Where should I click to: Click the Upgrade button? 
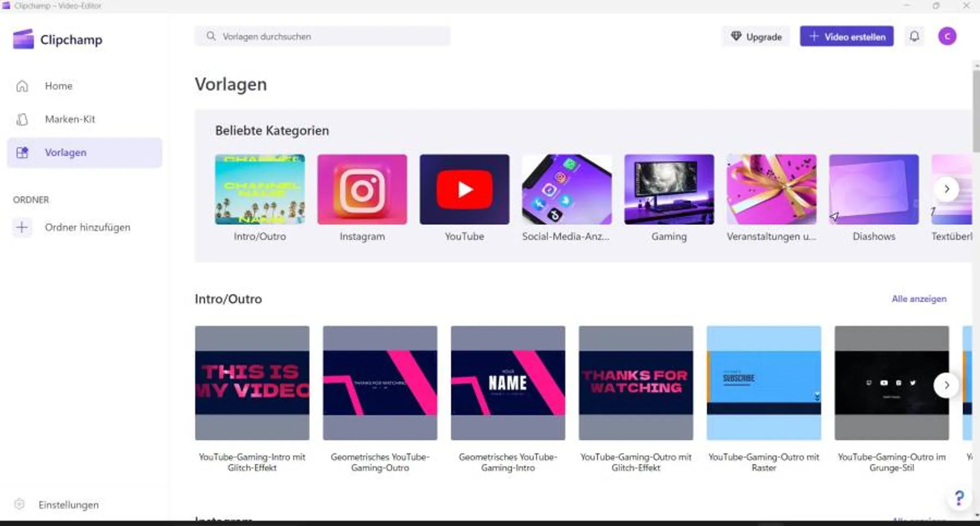756,37
